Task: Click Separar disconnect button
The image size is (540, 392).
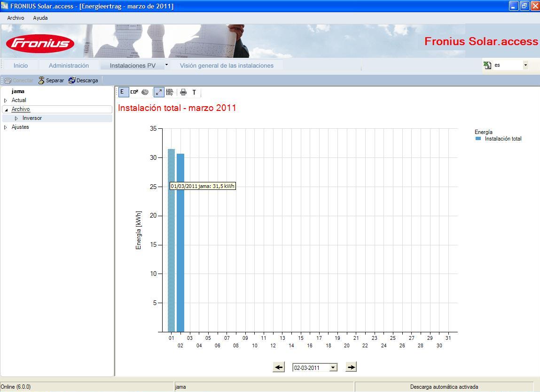Action: [51, 80]
